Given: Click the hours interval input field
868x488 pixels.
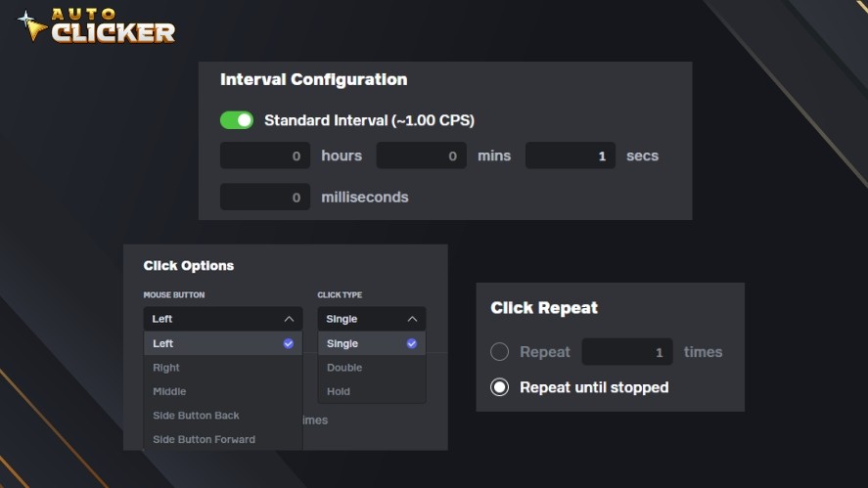Looking at the screenshot, I should point(265,155).
